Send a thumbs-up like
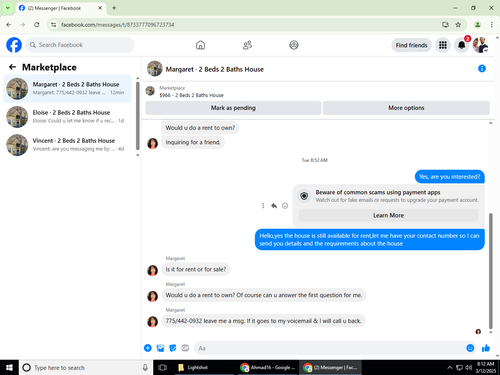The height and width of the screenshot is (375, 500). tap(486, 348)
